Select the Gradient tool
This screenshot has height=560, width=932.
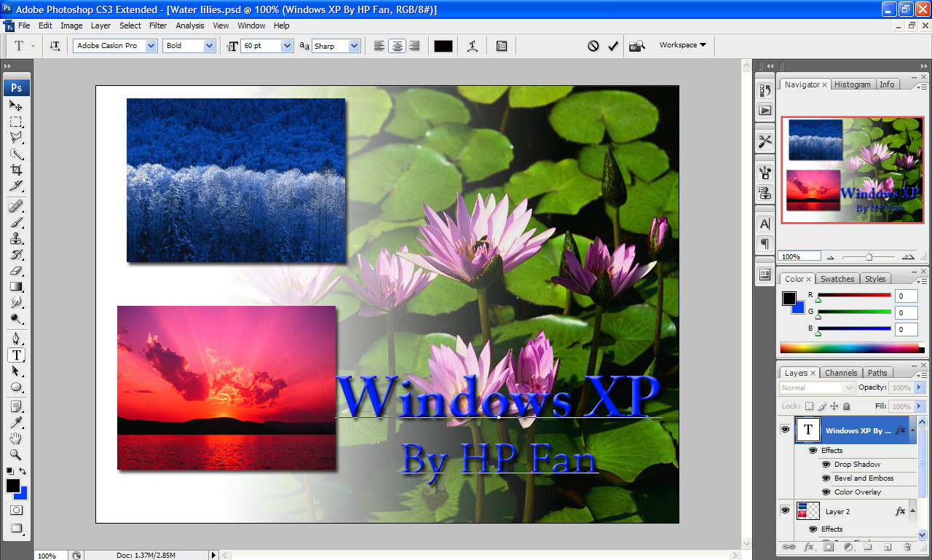pos(16,287)
